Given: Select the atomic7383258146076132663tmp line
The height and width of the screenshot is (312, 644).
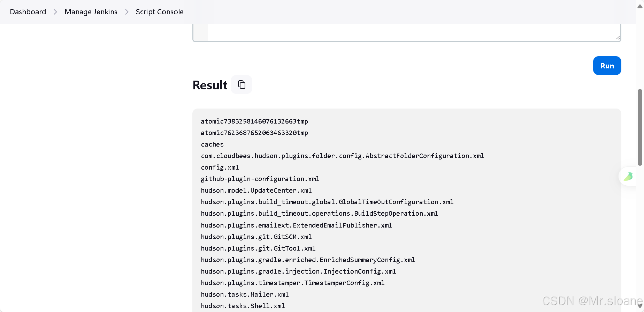Looking at the screenshot, I should [254, 121].
